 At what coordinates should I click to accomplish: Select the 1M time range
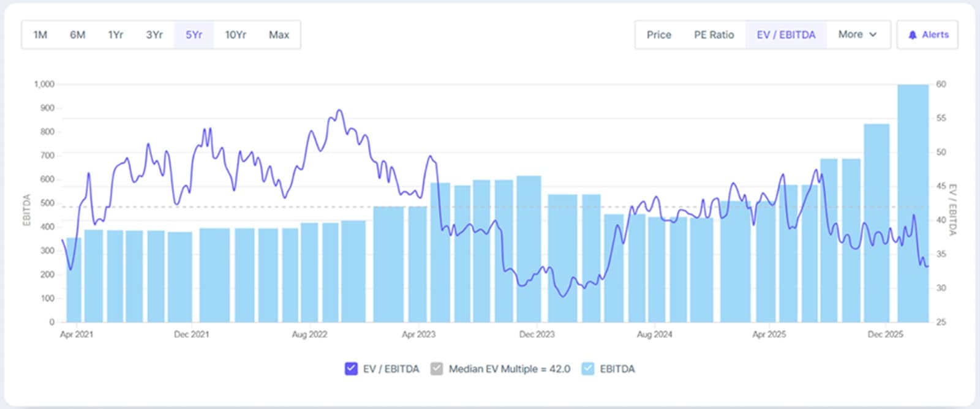(40, 35)
